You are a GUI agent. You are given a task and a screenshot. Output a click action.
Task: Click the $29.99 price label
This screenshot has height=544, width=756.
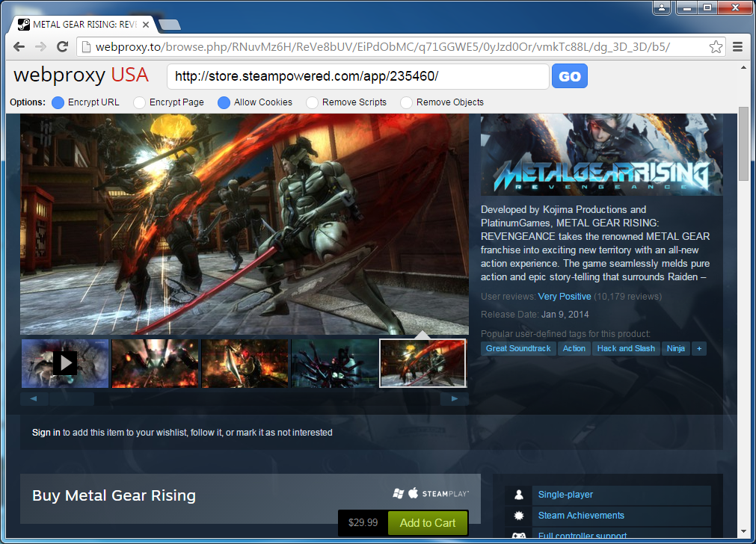(x=363, y=523)
